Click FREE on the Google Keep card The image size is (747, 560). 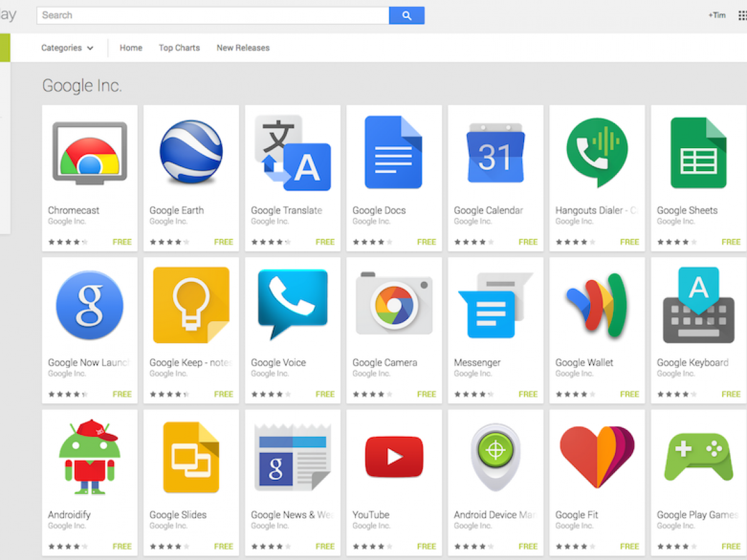click(x=223, y=394)
